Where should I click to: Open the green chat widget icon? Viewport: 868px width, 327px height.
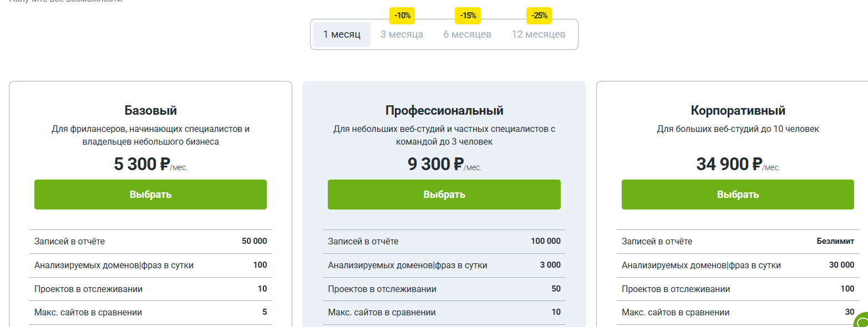(861, 321)
